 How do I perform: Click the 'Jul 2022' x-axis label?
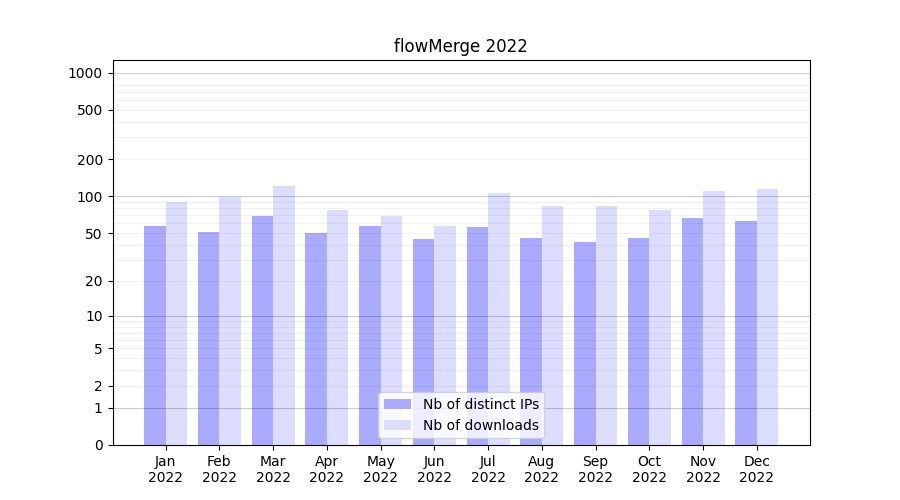pyautogui.click(x=488, y=469)
